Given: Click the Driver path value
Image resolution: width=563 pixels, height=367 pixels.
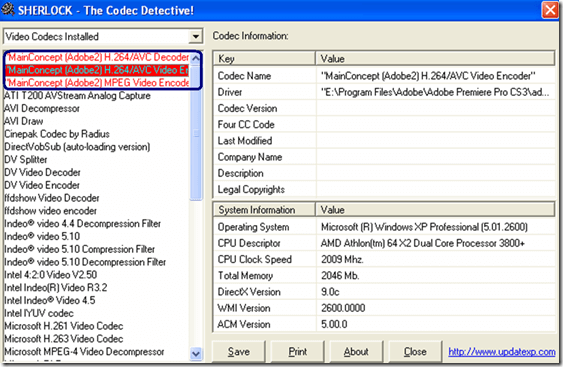Looking at the screenshot, I should (x=435, y=92).
